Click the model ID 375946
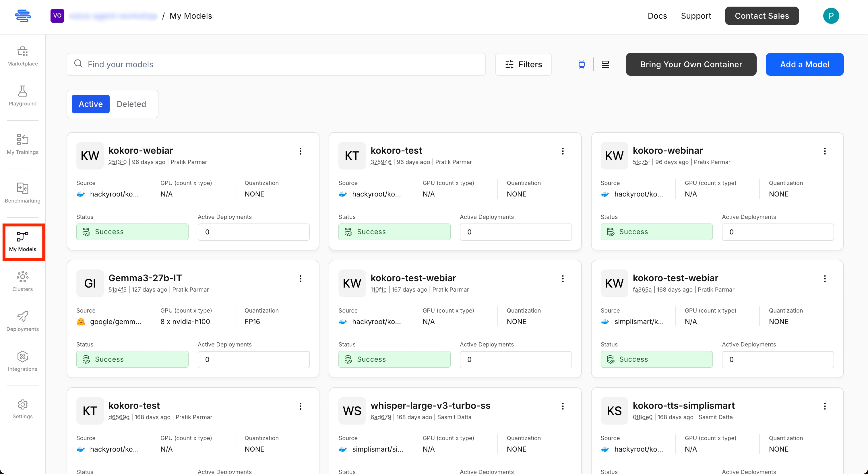The height and width of the screenshot is (474, 868). [381, 162]
